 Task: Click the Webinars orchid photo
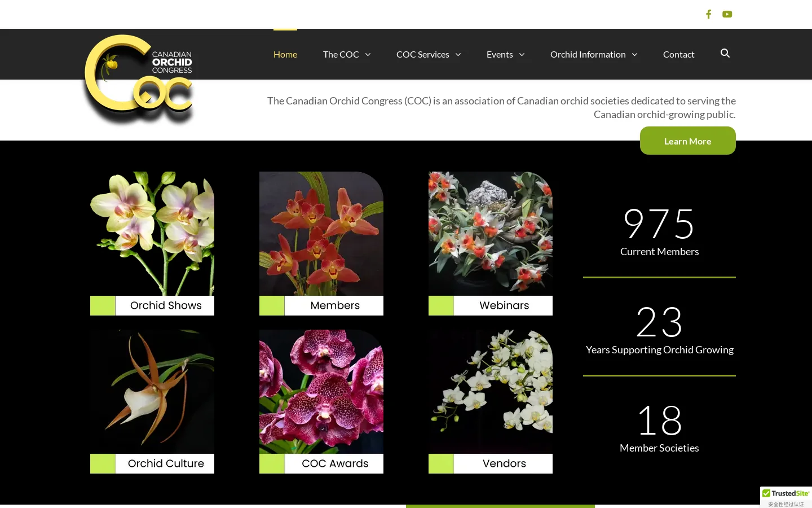pyautogui.click(x=491, y=234)
